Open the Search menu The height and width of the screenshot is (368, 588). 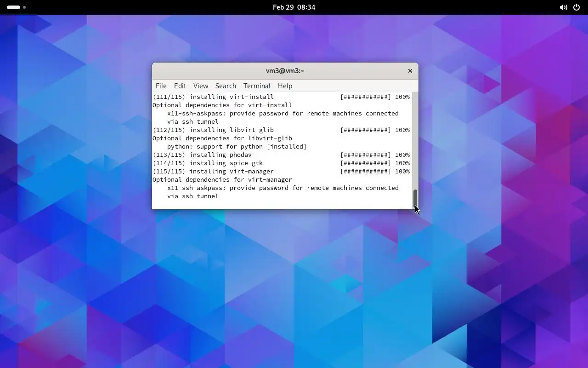coord(226,86)
